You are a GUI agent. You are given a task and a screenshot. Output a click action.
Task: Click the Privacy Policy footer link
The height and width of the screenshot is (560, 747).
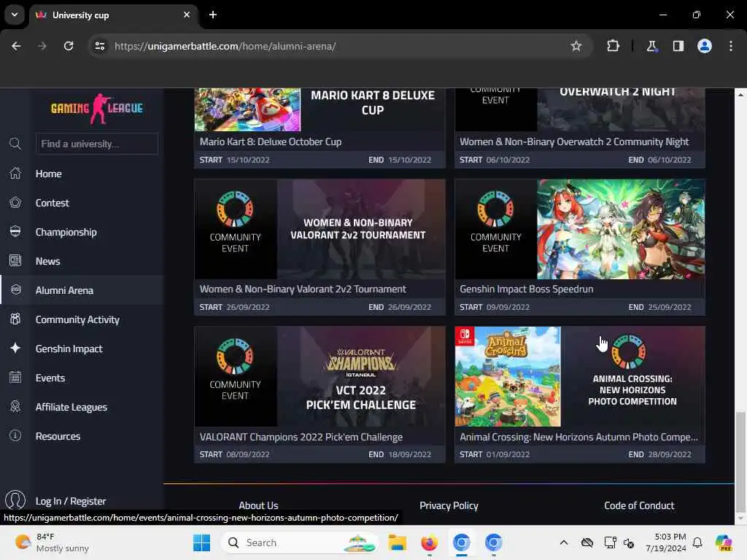click(449, 505)
